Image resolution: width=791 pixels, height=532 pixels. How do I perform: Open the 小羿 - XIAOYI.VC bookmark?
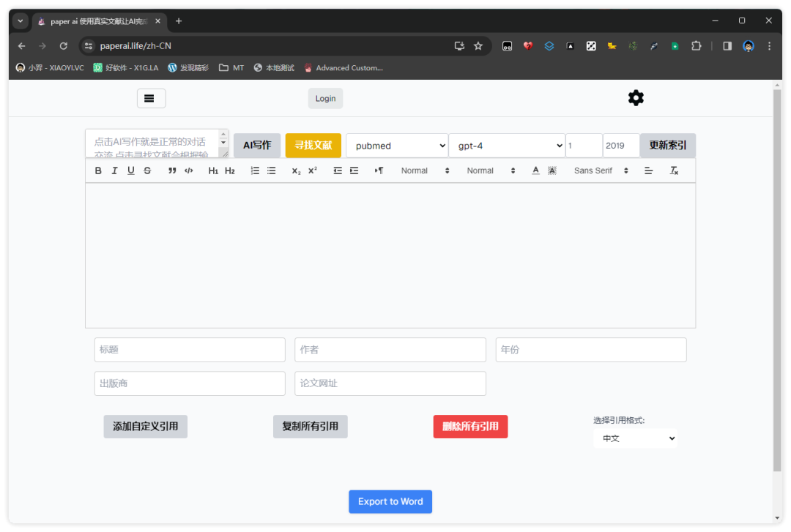50,67
